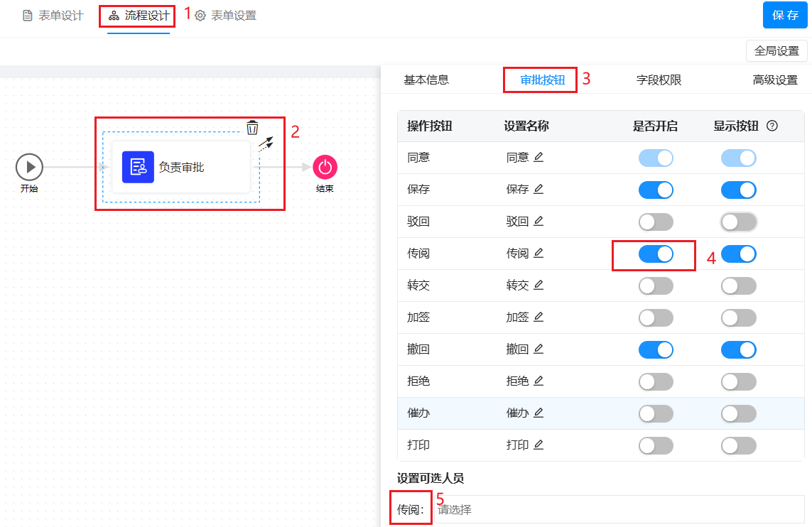Switch to the 字段权限 tab
This screenshot has height=527, width=812.
(659, 80)
